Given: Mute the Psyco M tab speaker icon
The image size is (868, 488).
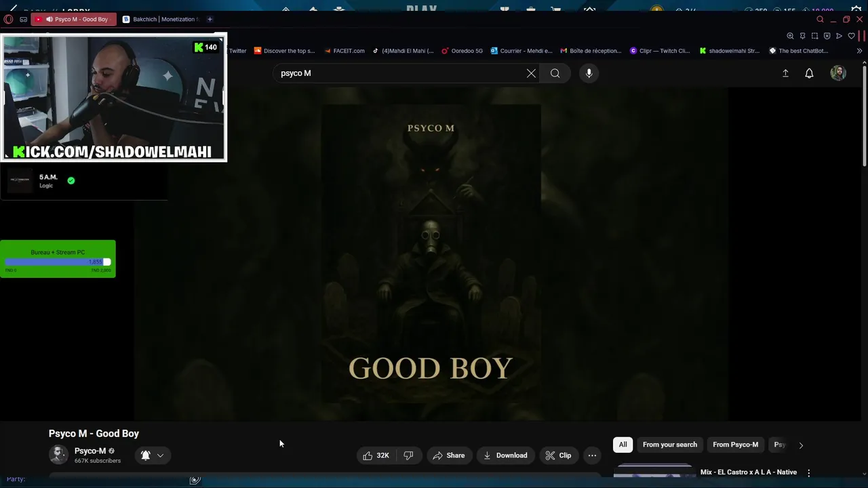Looking at the screenshot, I should (x=50, y=19).
